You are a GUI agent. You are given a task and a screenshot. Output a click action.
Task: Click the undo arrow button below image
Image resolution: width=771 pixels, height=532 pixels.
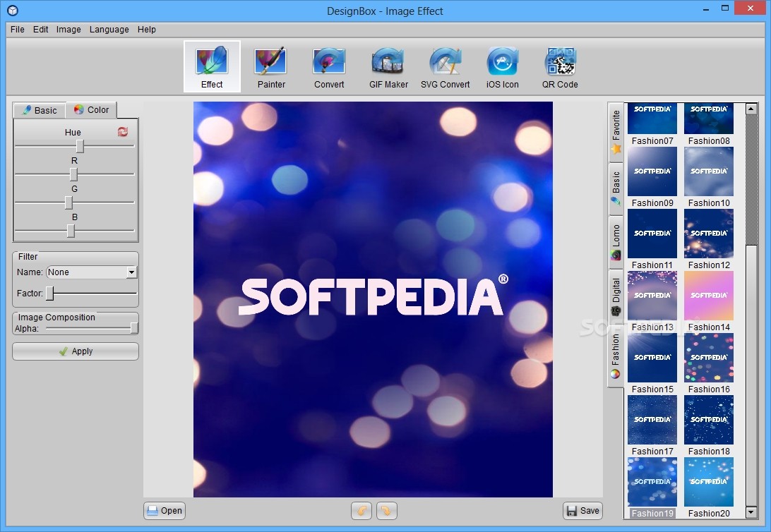pos(361,511)
